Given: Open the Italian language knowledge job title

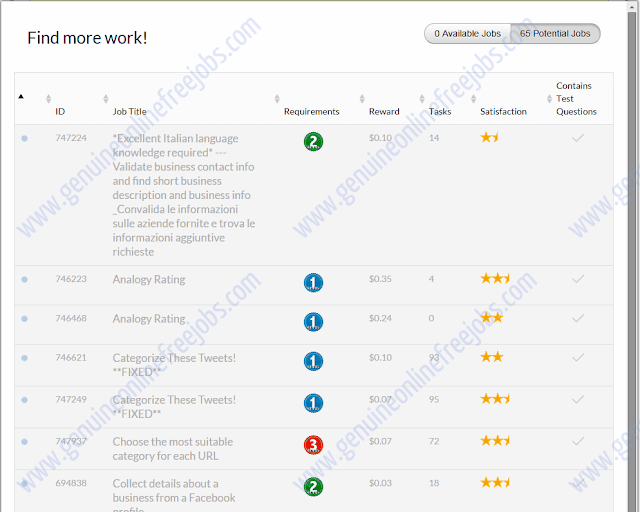Looking at the screenshot, I should (184, 195).
